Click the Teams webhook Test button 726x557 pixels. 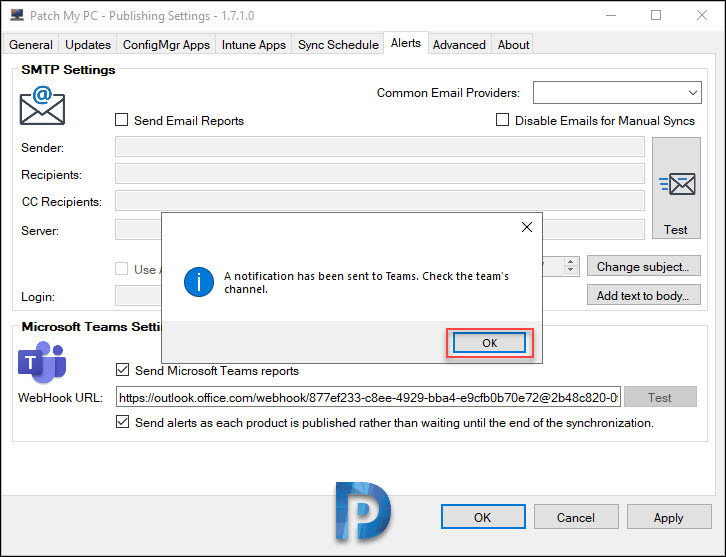660,397
